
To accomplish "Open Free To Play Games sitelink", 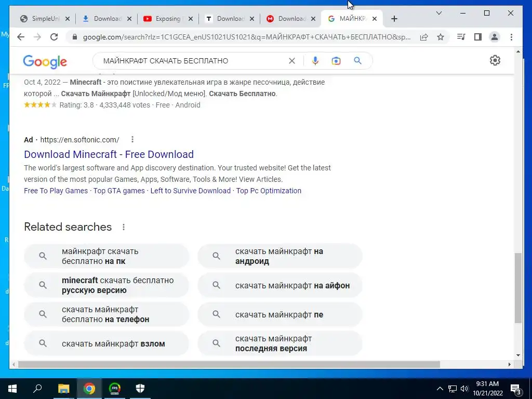I will click(x=56, y=191).
